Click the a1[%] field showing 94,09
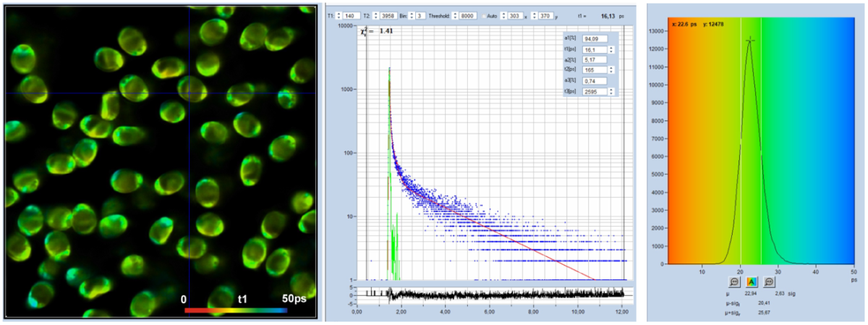868x325 pixels. (x=596, y=39)
